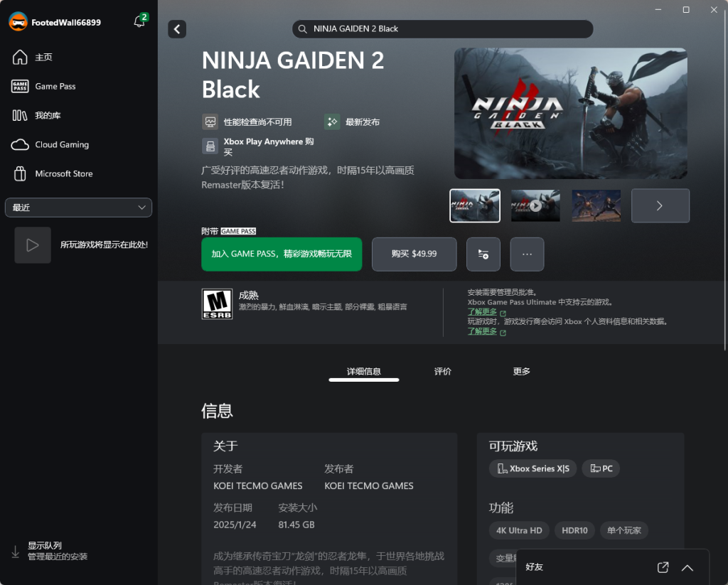This screenshot has height=585, width=728.
Task: Close the Xbox app window
Action: 714,10
